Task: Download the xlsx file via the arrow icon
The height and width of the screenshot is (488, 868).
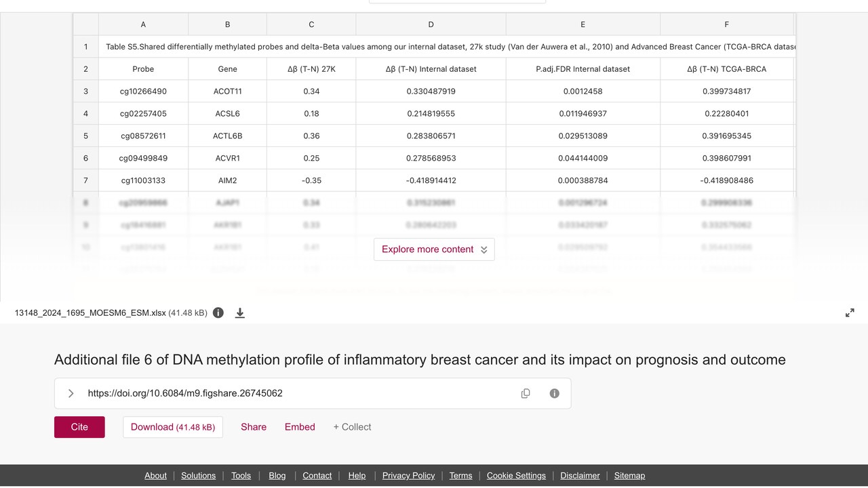Action: click(x=240, y=312)
